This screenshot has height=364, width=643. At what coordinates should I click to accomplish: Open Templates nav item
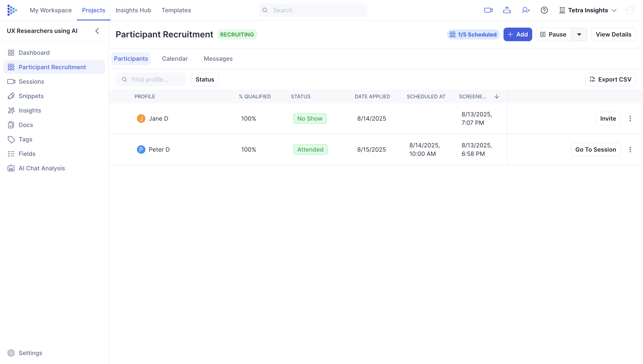(x=176, y=10)
